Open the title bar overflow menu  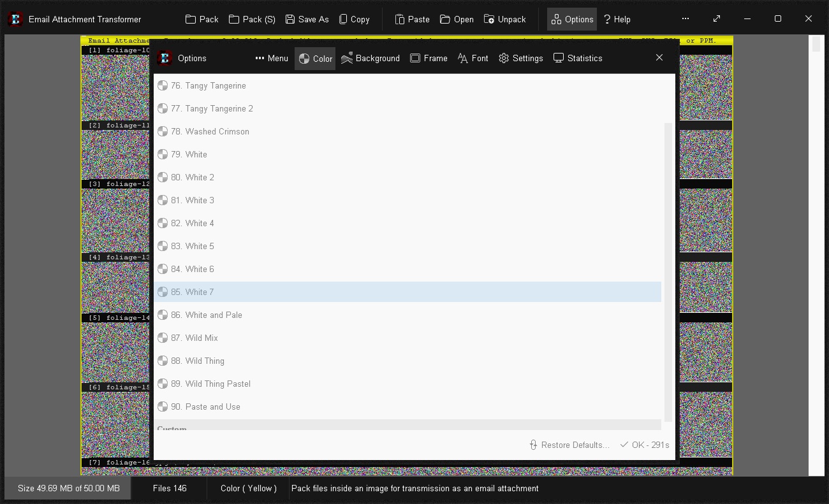pyautogui.click(x=686, y=19)
